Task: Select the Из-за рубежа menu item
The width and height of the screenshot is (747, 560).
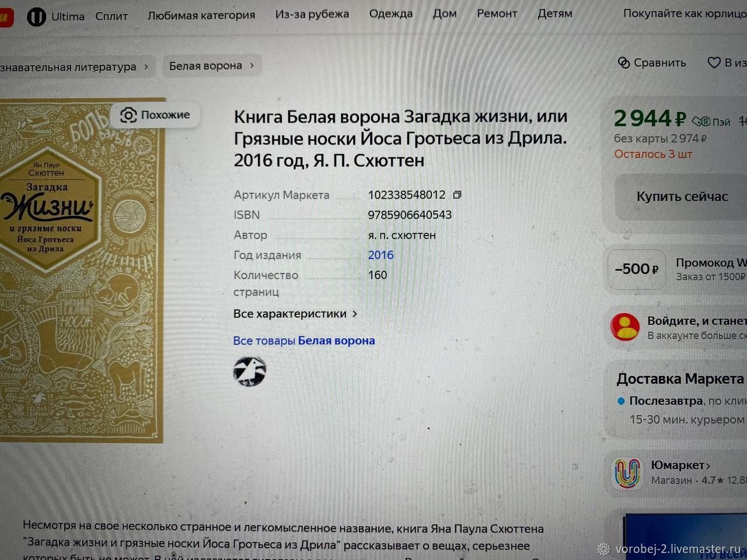Action: pyautogui.click(x=312, y=14)
